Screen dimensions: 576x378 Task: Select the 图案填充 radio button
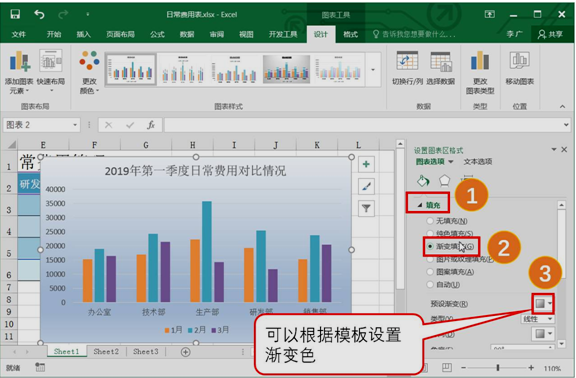pos(430,272)
